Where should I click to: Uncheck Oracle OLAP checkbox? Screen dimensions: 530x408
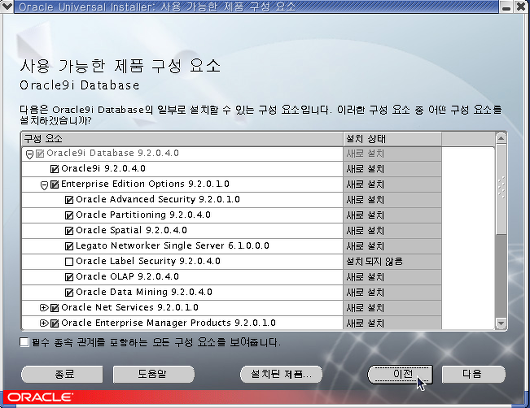[x=69, y=277]
